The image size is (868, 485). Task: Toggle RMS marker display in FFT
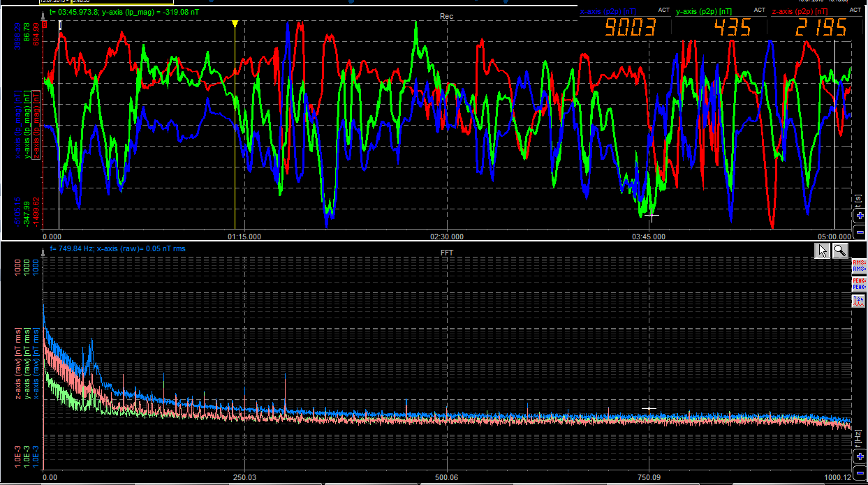pos(859,265)
